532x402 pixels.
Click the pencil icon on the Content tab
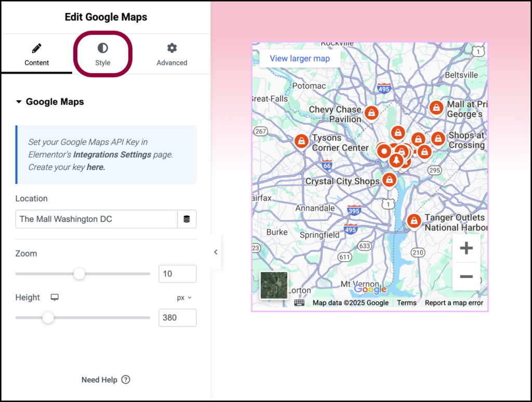click(x=36, y=48)
